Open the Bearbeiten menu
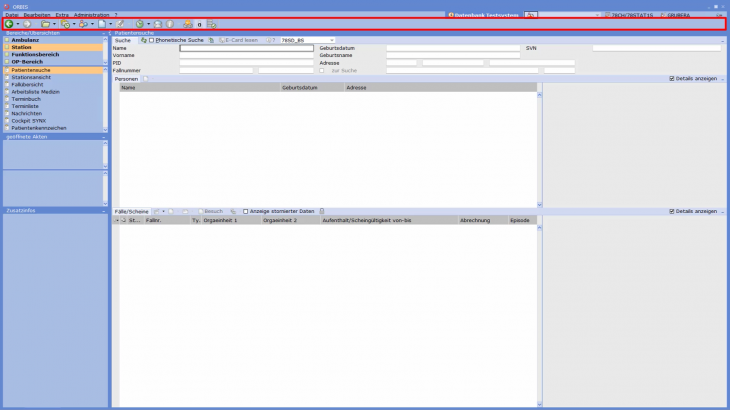This screenshot has height=410, width=730. pos(37,15)
